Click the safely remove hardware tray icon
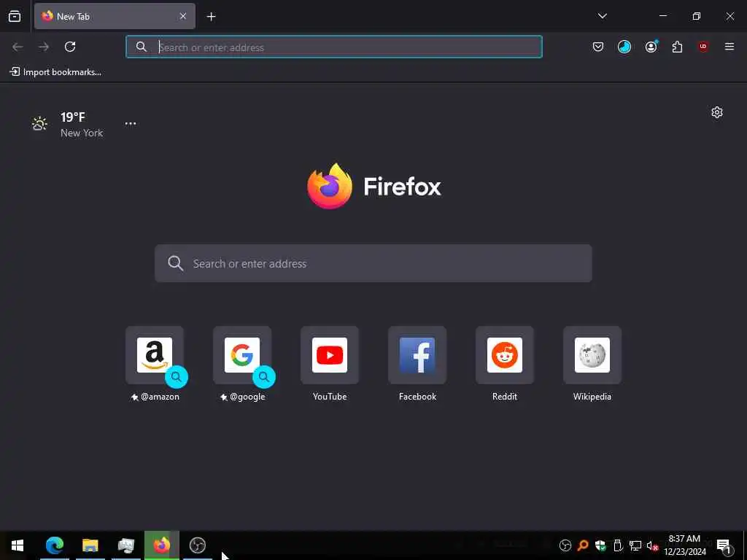Screen dimensions: 747x560 tap(618, 545)
